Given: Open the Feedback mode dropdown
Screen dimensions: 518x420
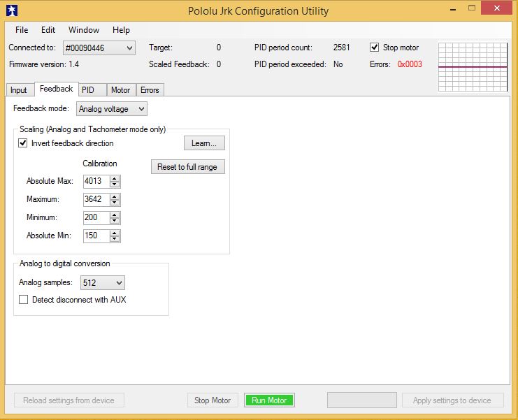Looking at the screenshot, I should [x=112, y=109].
